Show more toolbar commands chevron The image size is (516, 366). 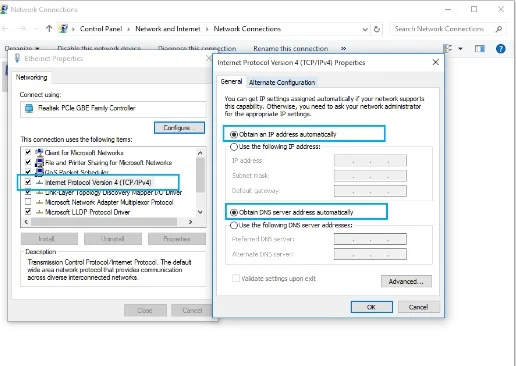coord(343,49)
